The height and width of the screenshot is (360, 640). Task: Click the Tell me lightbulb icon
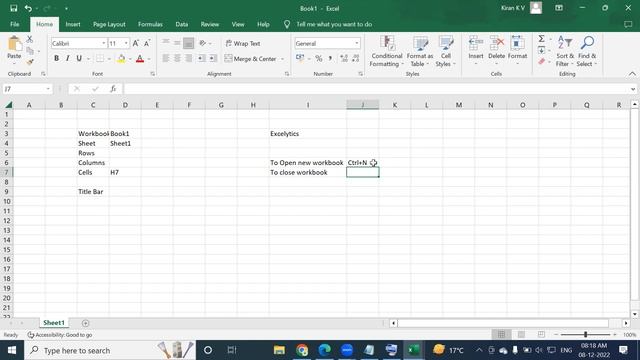(x=287, y=24)
